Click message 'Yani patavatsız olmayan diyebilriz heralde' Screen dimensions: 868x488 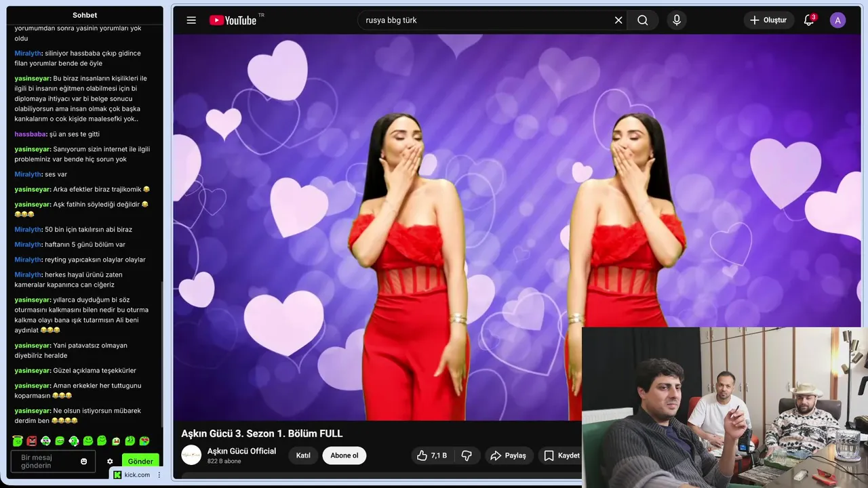point(71,350)
